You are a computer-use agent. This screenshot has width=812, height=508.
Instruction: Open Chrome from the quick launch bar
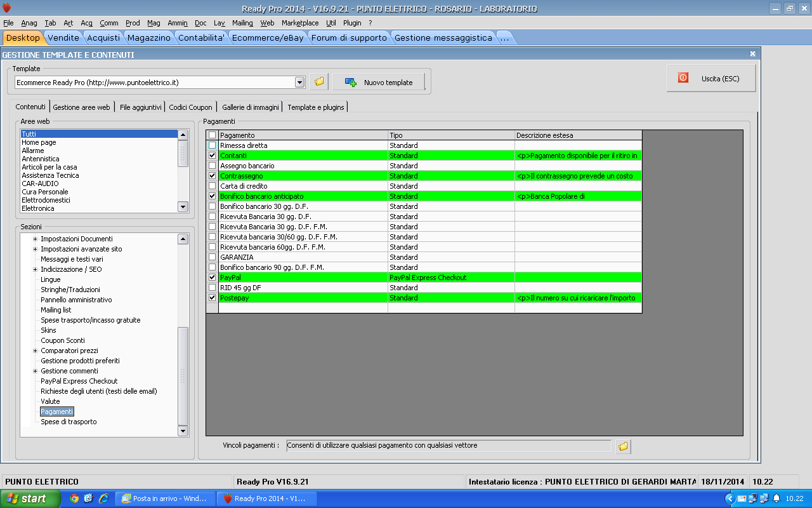click(74, 498)
